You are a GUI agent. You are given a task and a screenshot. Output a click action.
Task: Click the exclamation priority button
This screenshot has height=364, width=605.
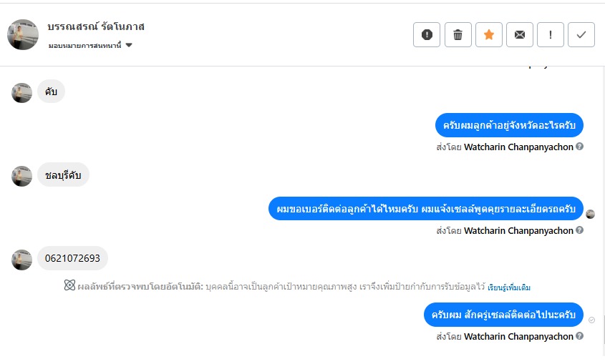point(551,34)
